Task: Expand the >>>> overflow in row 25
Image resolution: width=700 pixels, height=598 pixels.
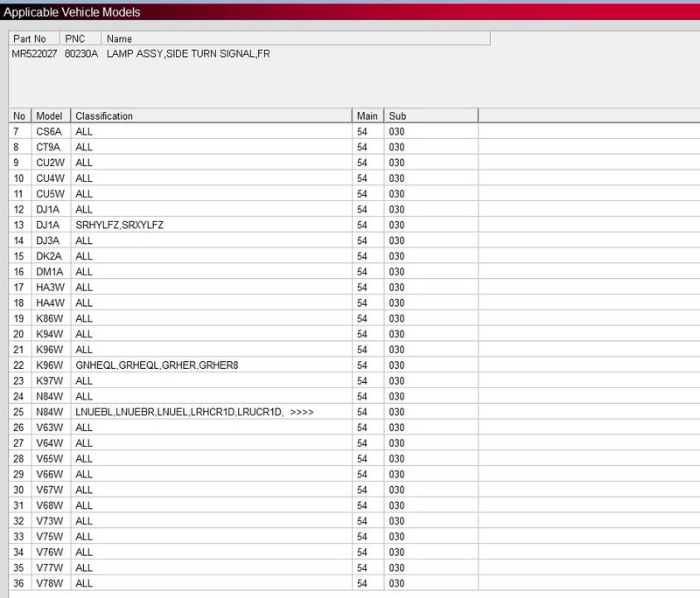Action: (x=302, y=412)
